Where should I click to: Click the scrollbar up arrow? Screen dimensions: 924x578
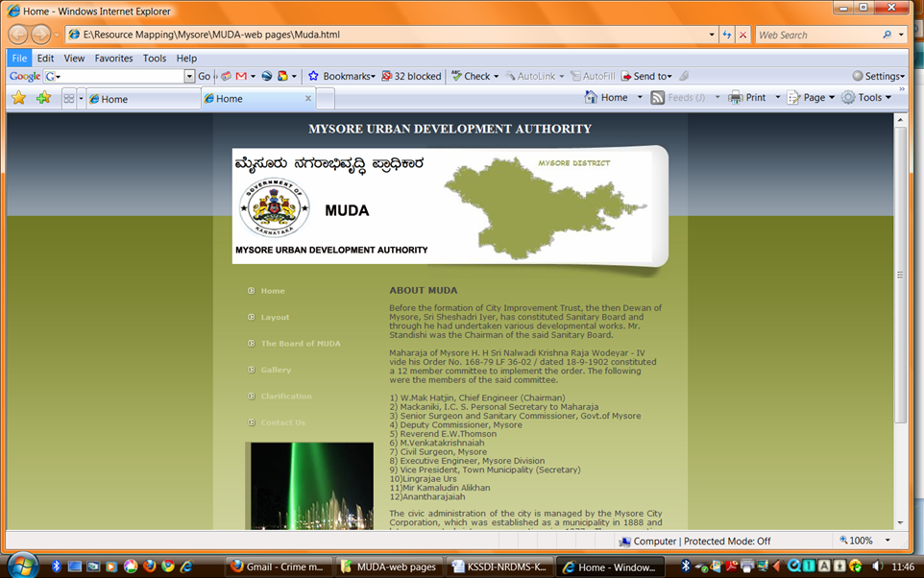tap(900, 120)
